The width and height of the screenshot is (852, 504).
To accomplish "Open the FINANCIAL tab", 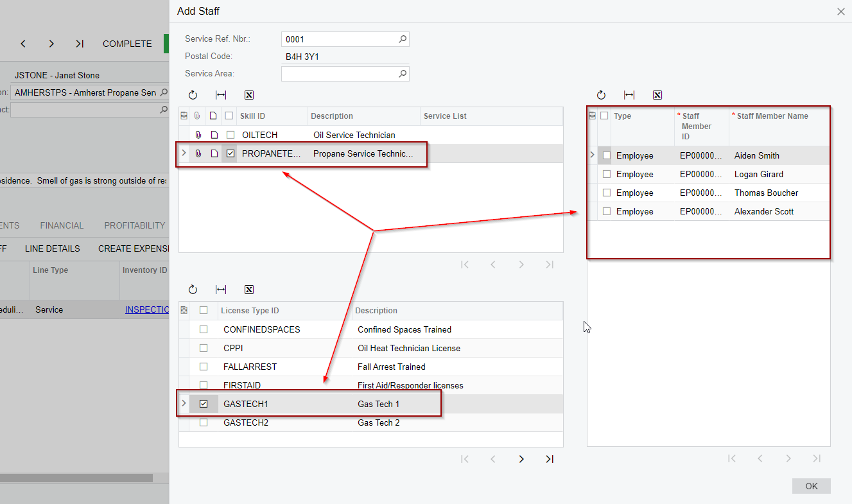I will tap(62, 225).
